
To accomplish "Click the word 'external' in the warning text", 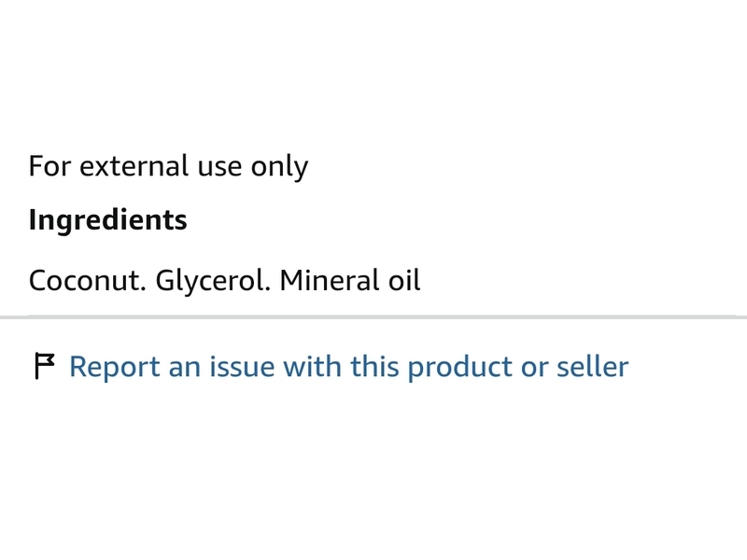I will point(134,167).
